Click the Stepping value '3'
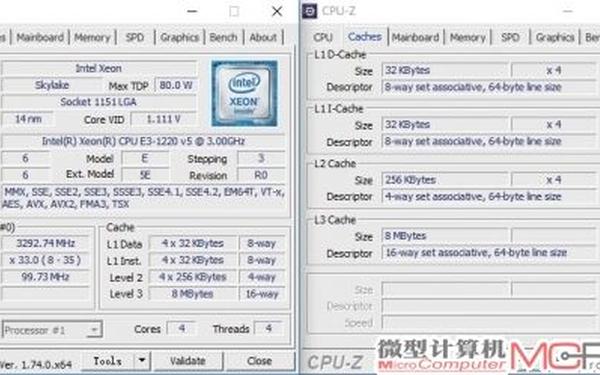 click(x=261, y=158)
